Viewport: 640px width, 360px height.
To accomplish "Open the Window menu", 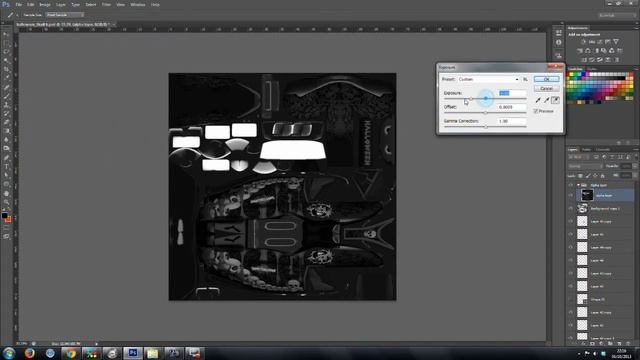I will (138, 4).
